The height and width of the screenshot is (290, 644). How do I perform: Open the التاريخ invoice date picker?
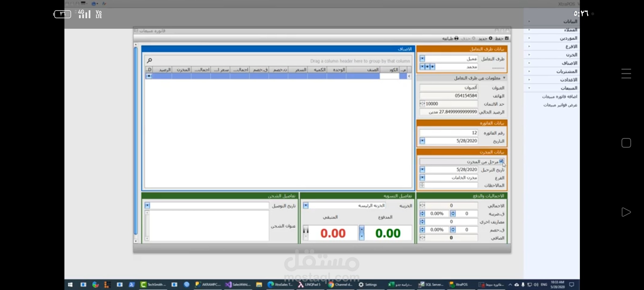point(422,141)
